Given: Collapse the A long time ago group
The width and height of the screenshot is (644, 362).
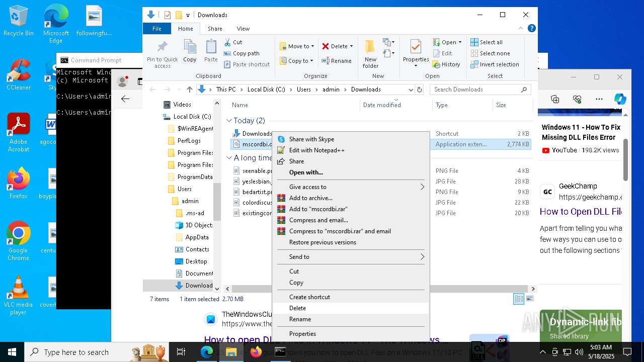Looking at the screenshot, I should click(x=229, y=158).
